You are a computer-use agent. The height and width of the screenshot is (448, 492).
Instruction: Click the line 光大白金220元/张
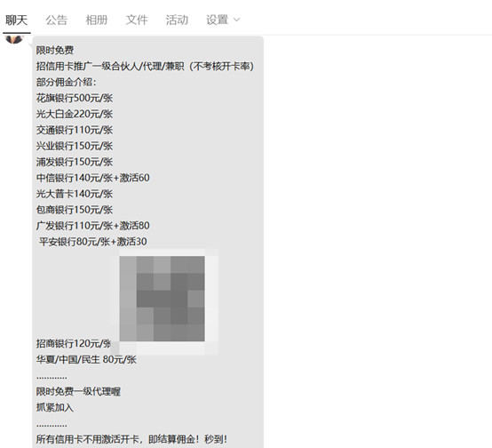[75, 114]
